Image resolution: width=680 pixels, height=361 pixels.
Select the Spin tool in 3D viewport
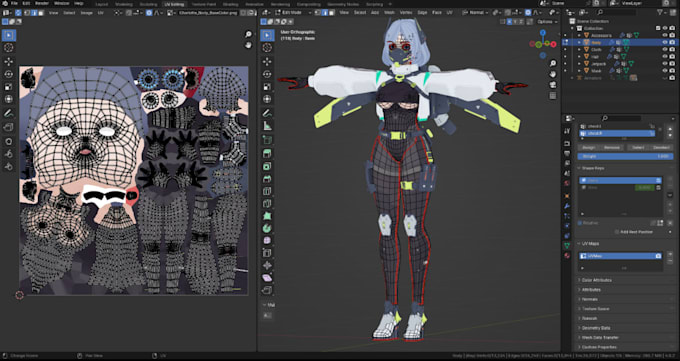(268, 228)
